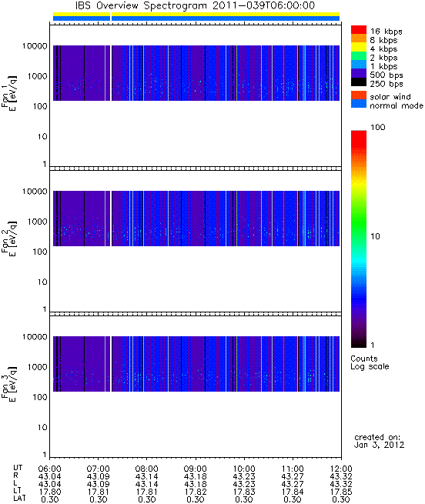Click the Fan 2 axis label
Image resolution: width=425 pixels, height=504 pixels.
click(8, 239)
